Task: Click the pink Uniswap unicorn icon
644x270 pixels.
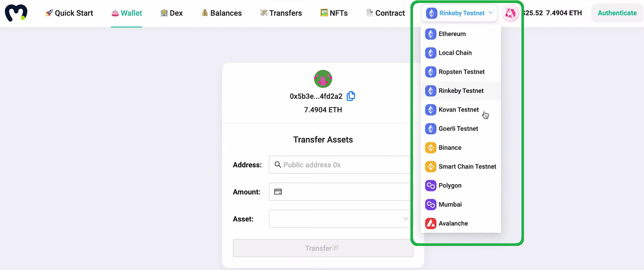Action: (510, 13)
